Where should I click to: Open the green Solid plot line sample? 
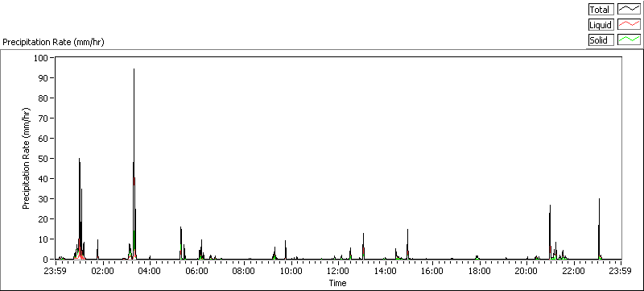click(x=630, y=40)
